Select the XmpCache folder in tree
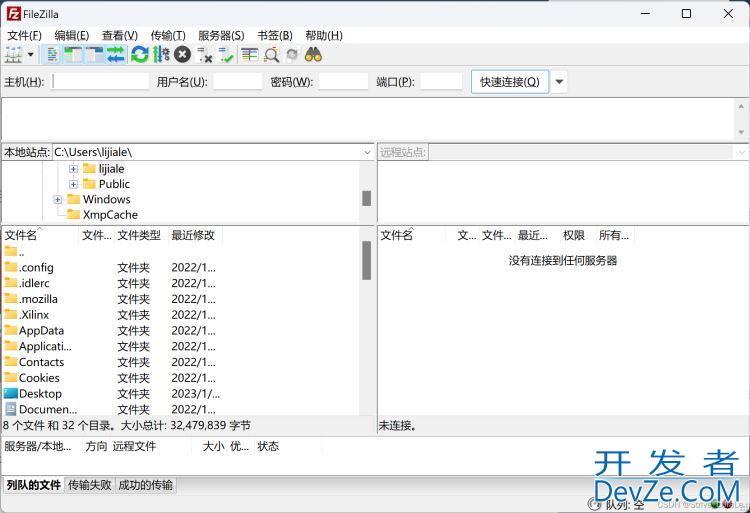 click(x=110, y=215)
